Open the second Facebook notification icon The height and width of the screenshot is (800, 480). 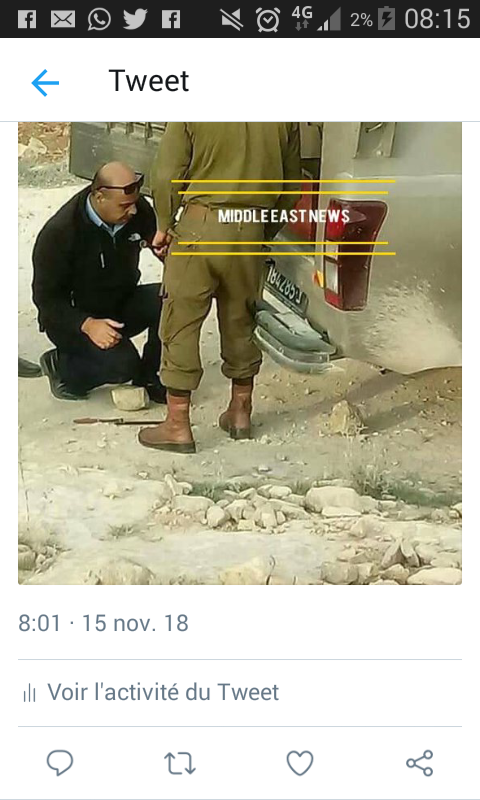click(171, 19)
